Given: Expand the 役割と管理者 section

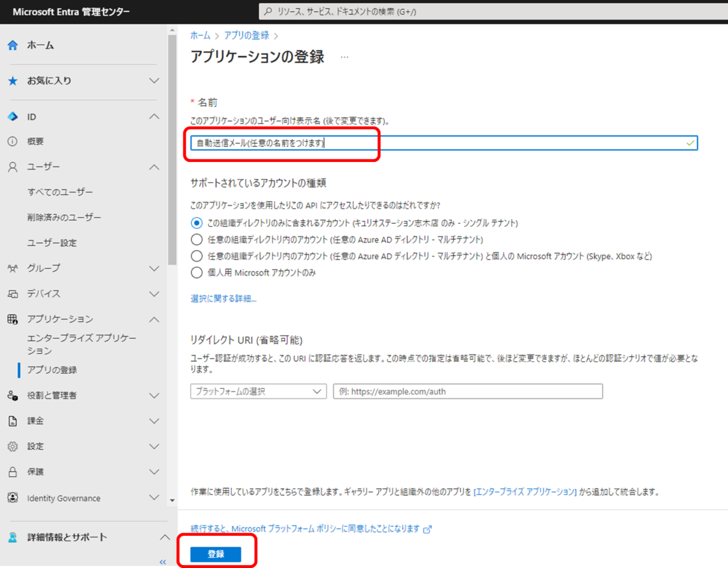Looking at the screenshot, I should pos(155,396).
